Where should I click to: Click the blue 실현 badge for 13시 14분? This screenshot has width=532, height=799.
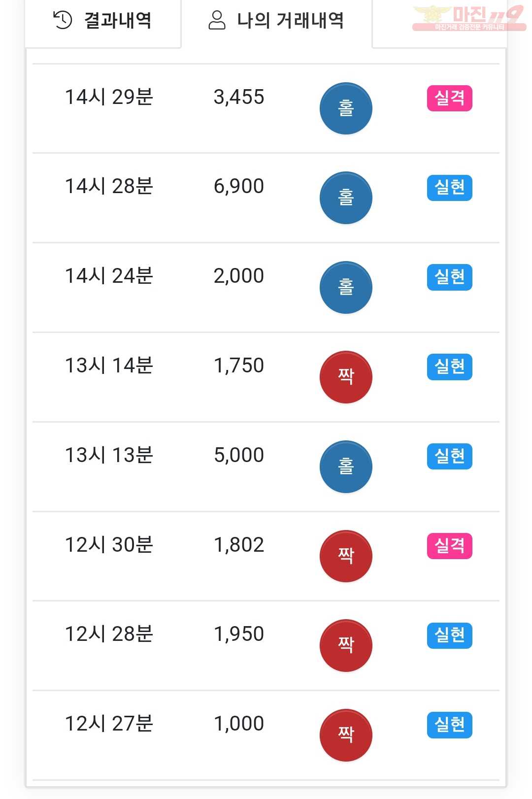click(x=449, y=367)
